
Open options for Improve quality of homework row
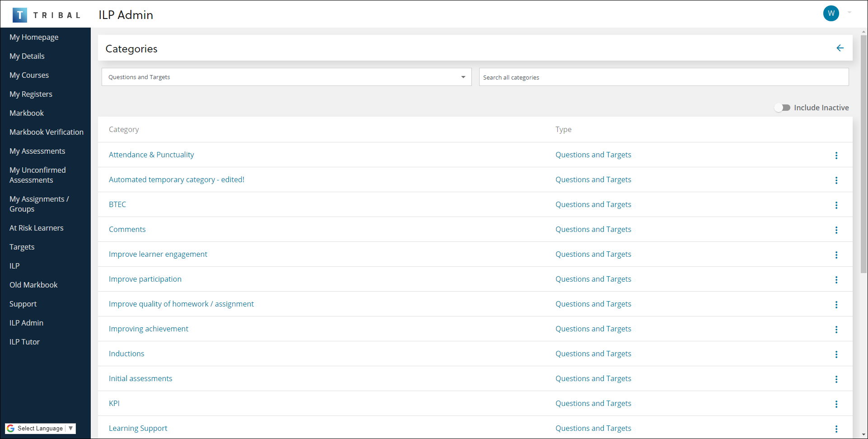pos(836,305)
